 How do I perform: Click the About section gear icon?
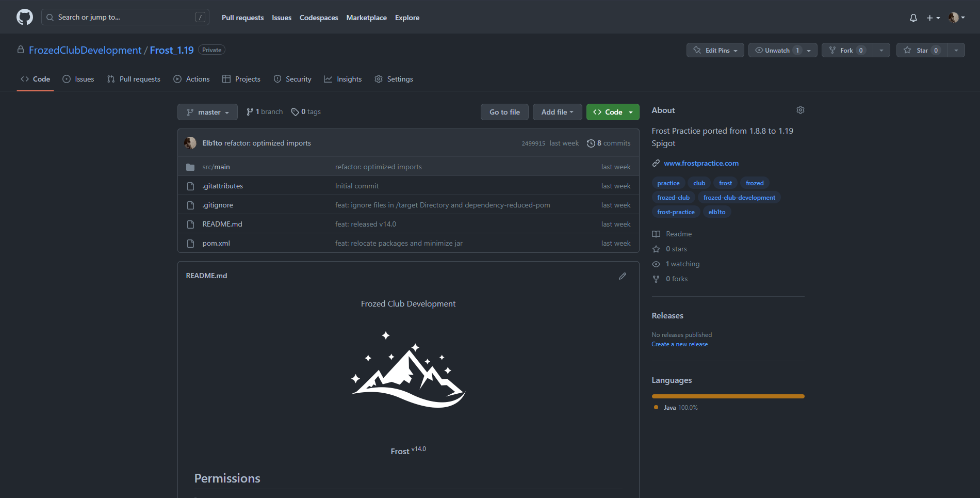[x=800, y=110]
